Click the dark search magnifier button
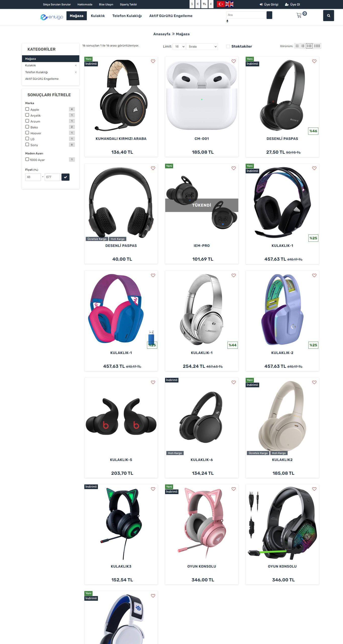343x644 pixels. 328,16
